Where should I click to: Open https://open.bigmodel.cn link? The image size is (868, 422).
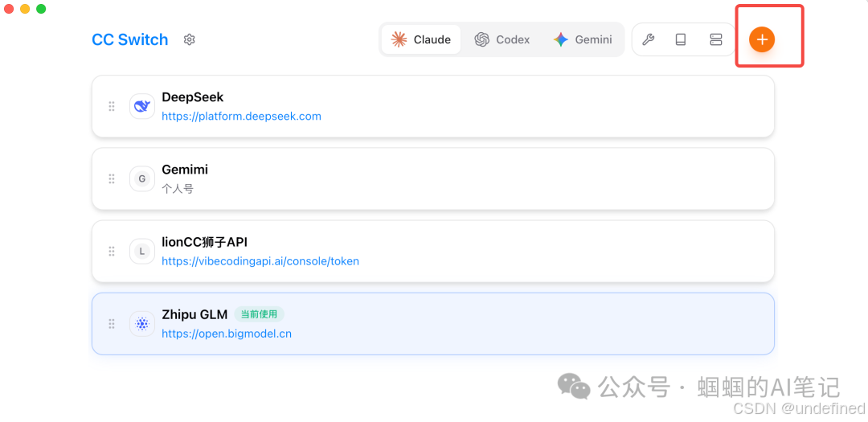pyautogui.click(x=227, y=334)
